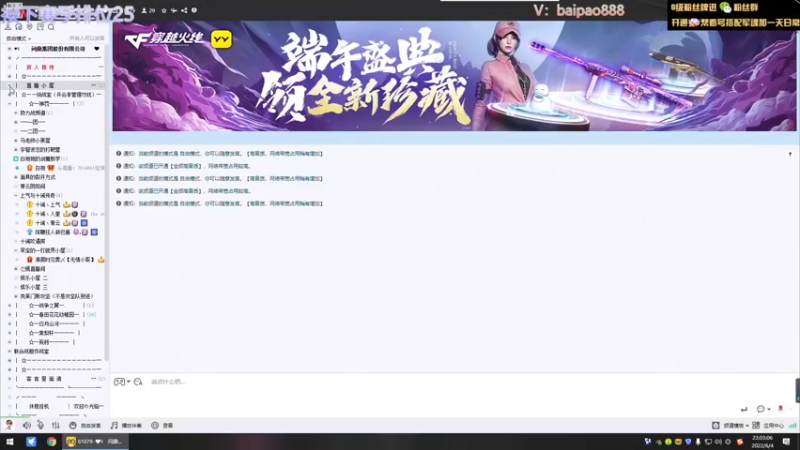
Task: Launch Chrome from the taskbar
Action: 52,441
